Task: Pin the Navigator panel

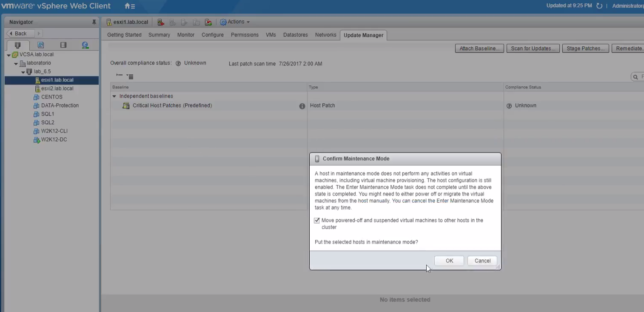Action: [94, 22]
